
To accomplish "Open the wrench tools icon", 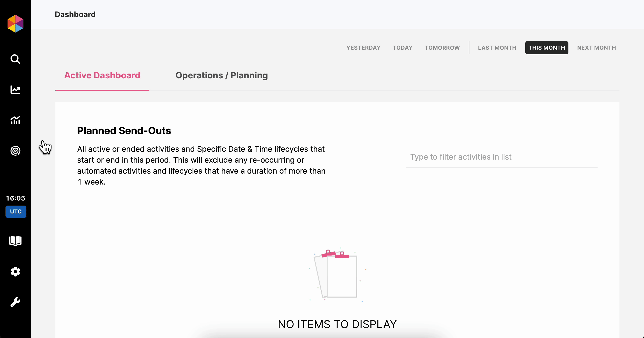I will pos(15,302).
